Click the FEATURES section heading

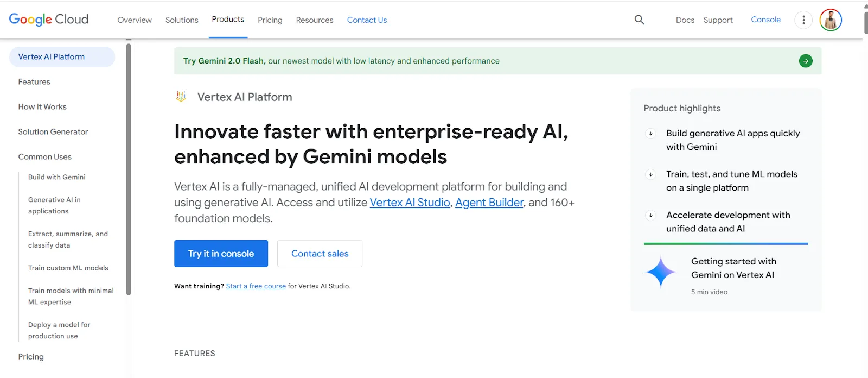click(195, 354)
